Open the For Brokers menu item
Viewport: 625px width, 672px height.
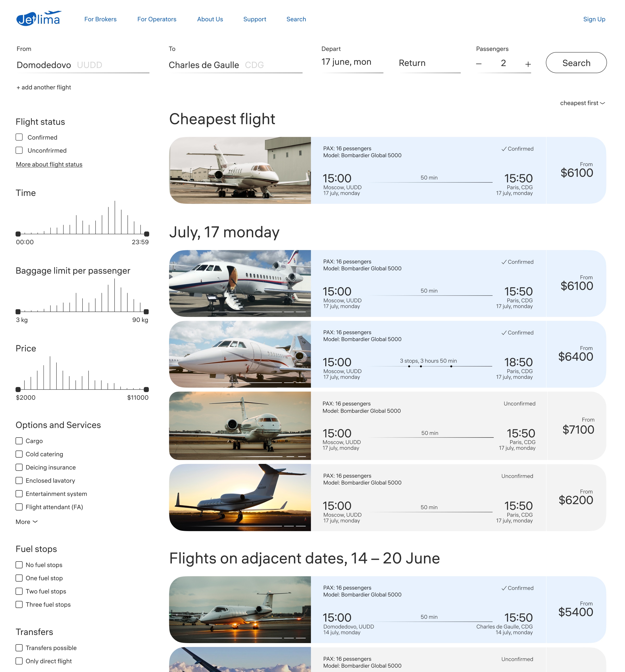point(101,19)
